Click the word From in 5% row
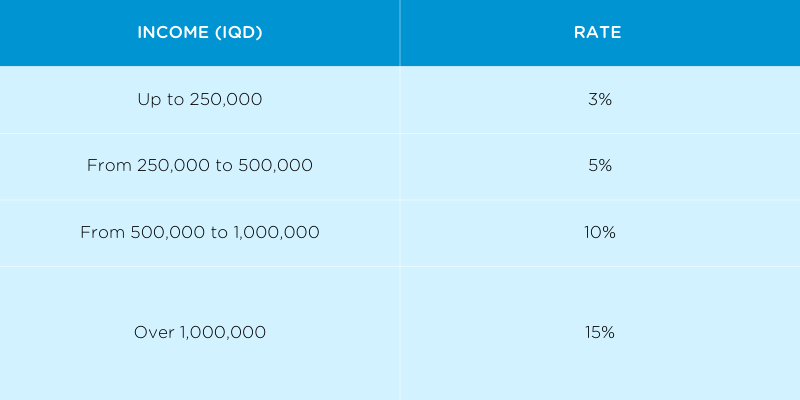800x400 pixels. point(108,166)
